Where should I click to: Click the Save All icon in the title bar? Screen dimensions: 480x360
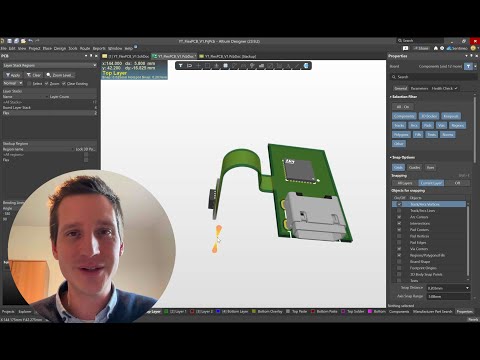click(16, 41)
